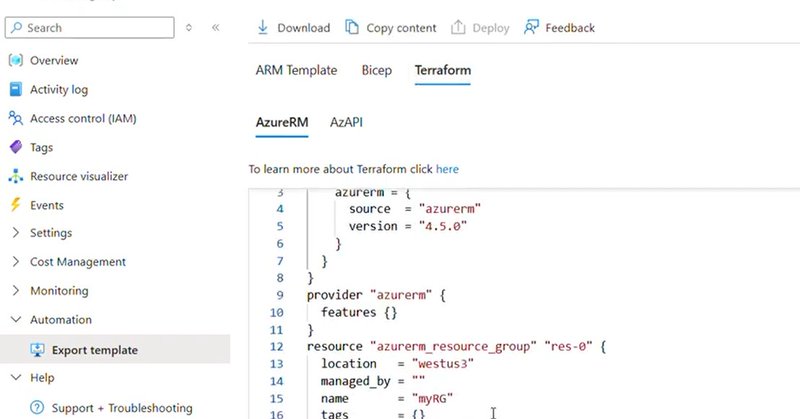Click the Overview cube icon
The image size is (800, 419).
[16, 60]
